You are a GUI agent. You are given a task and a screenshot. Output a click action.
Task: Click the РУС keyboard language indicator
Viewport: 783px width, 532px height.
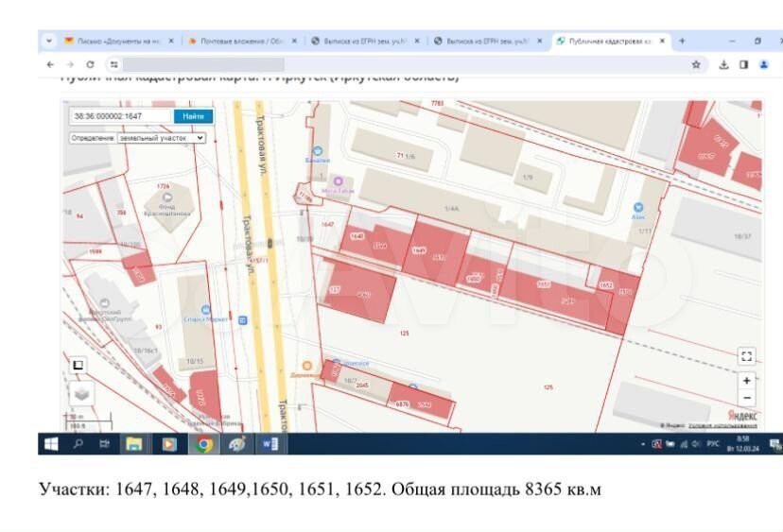[x=715, y=443]
